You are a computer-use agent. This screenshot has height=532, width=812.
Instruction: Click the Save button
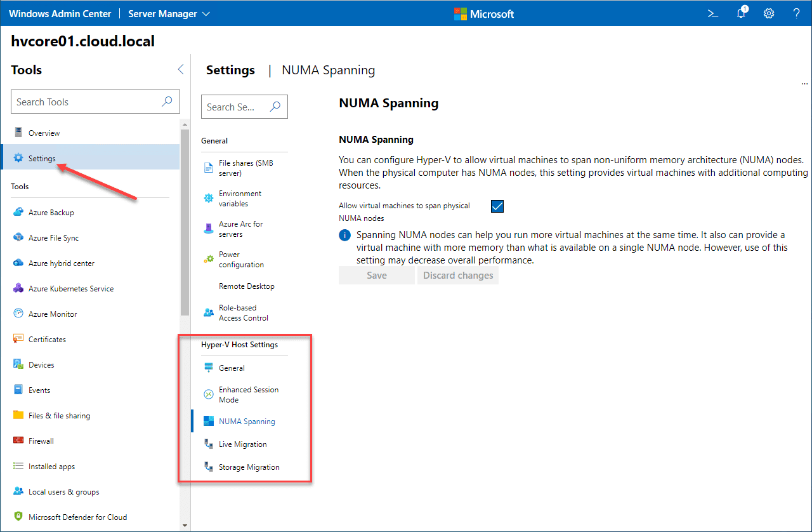377,276
